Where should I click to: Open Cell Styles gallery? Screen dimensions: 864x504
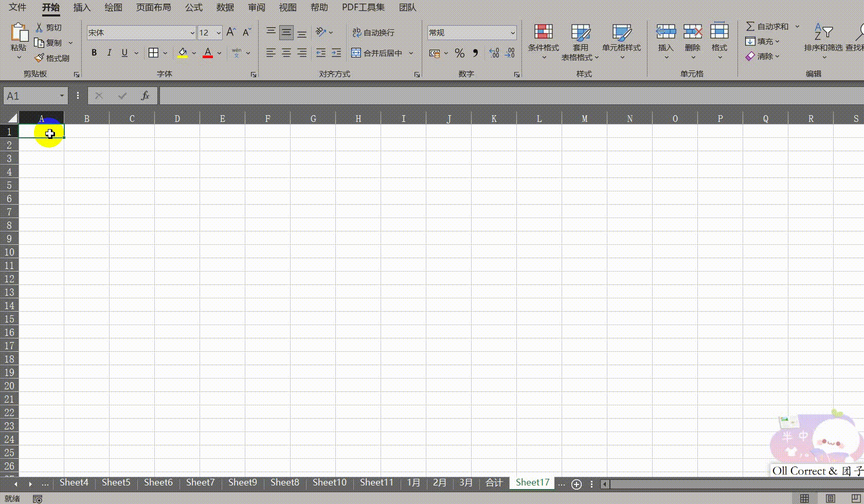click(622, 41)
